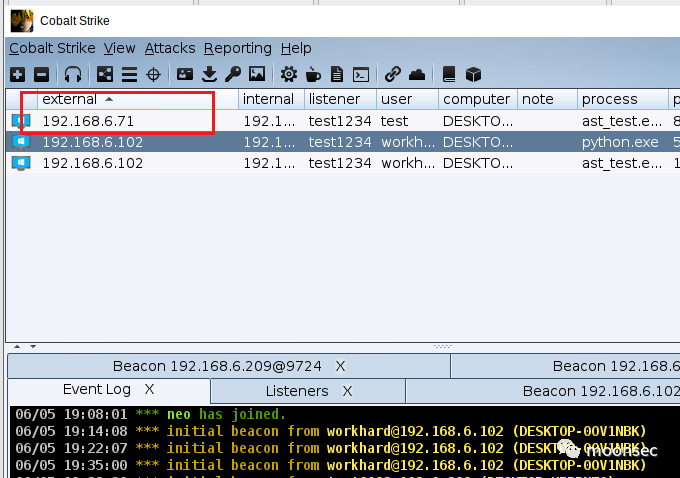680x478 pixels.
Task: Click the split pane divider handle dots
Action: (442, 346)
